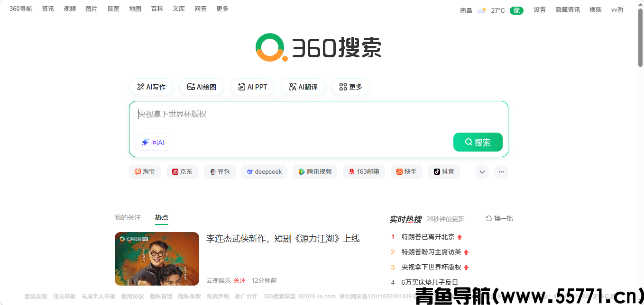This screenshot has width=644, height=305.
Task: Toggle 隐藏资讯 in top bar
Action: pos(568,10)
